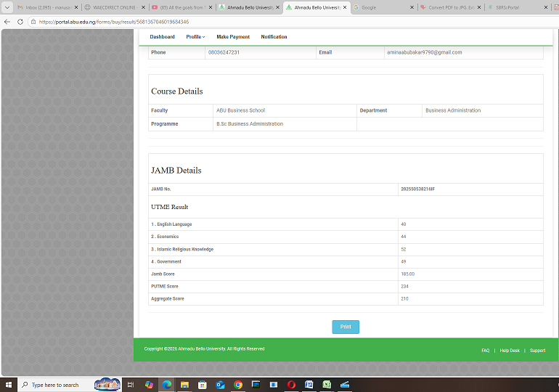
Task: Open the Opera browser taskbar icon
Action: click(291, 385)
